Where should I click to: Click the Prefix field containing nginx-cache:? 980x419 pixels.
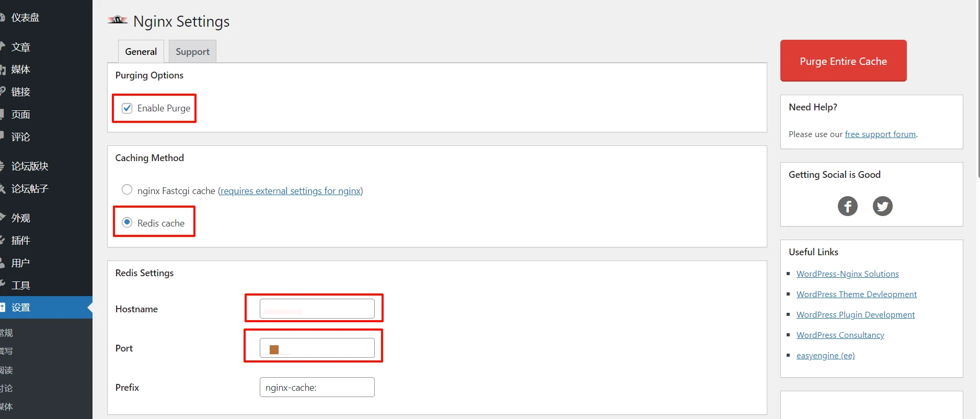click(317, 387)
